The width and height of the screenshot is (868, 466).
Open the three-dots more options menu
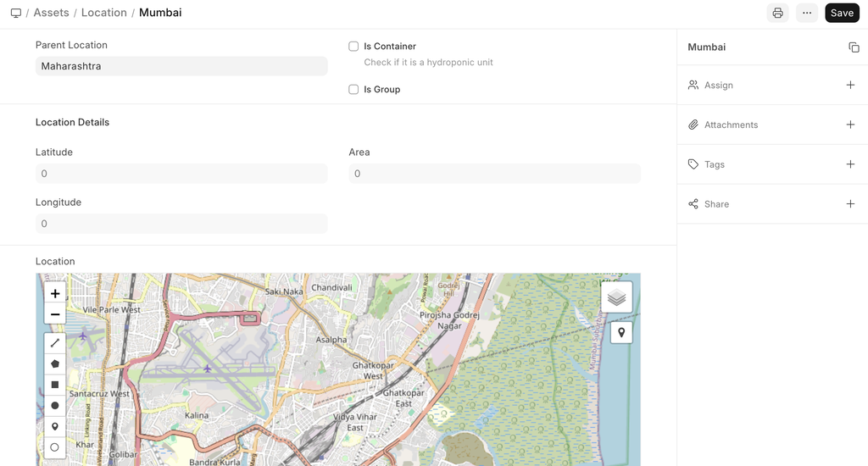[x=807, y=13]
